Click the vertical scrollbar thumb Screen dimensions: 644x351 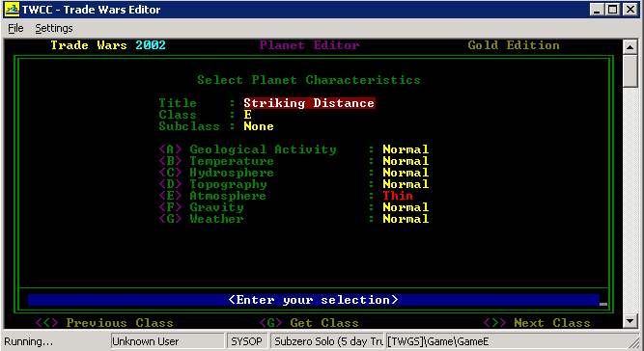(630, 70)
